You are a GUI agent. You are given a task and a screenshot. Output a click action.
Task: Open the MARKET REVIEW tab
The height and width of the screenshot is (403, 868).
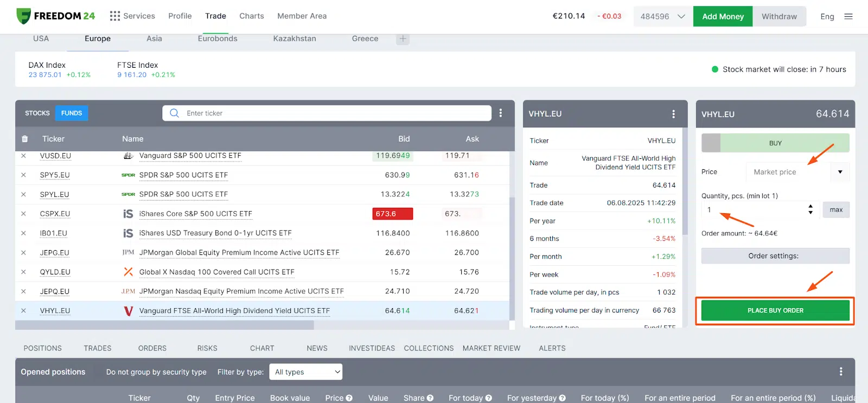(492, 348)
